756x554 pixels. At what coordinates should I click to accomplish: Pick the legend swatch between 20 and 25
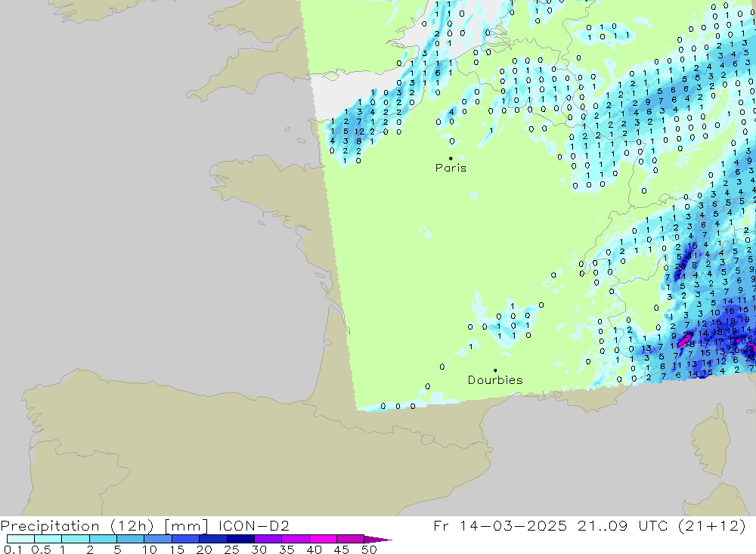(212, 539)
